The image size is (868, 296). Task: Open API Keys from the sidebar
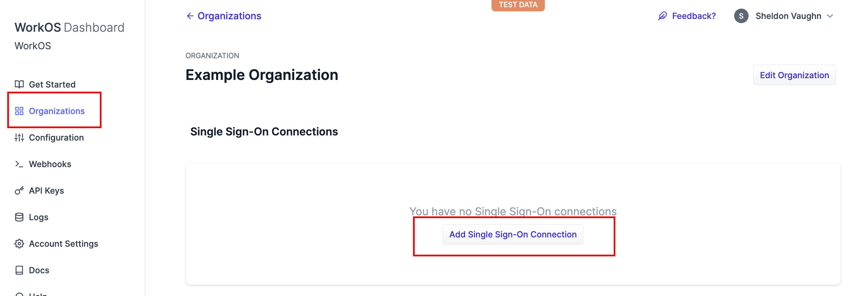pyautogui.click(x=46, y=191)
